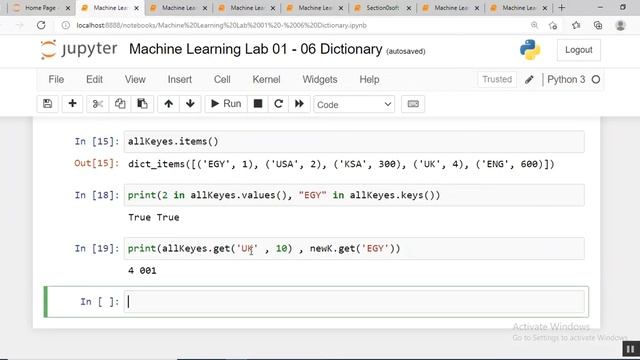
Task: Select cell In [18] print code
Action: tap(354, 195)
